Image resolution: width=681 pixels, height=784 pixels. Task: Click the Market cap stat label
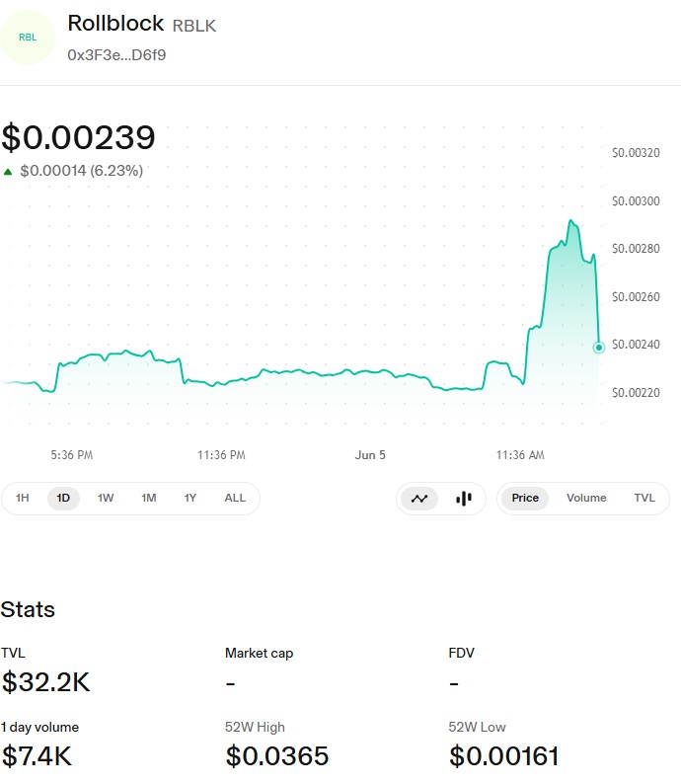point(259,653)
